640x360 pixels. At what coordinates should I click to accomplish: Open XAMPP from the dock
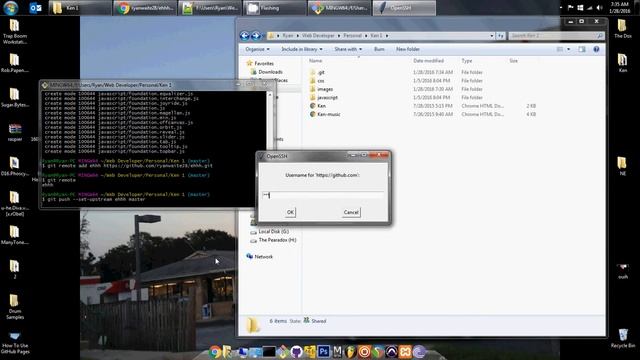click(x=405, y=351)
